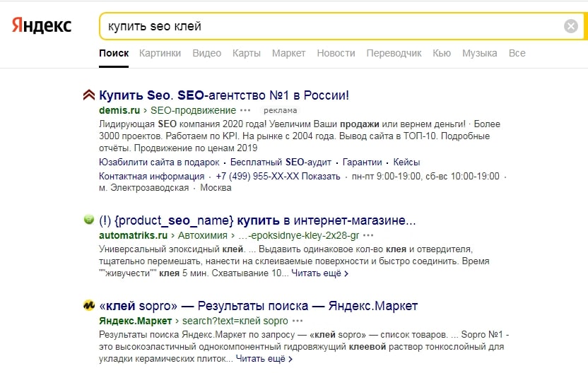Viewport: 588px width, 373px height.
Task: Reveal the phone number with Показать
Action: click(x=321, y=176)
